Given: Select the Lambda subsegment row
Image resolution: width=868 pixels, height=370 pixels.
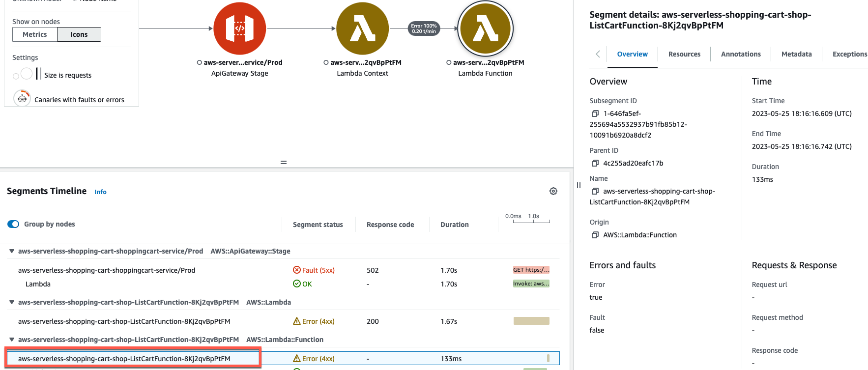Looking at the screenshot, I should (284, 284).
